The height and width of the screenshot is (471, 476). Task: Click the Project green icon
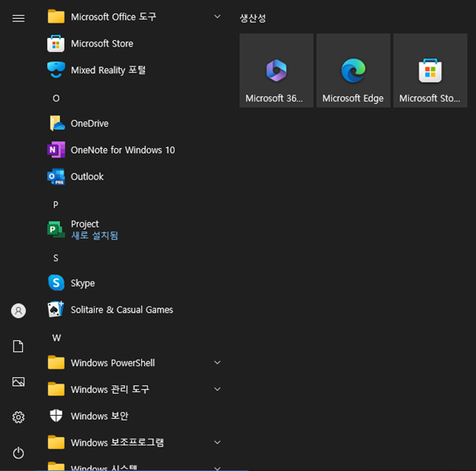pyautogui.click(x=56, y=229)
